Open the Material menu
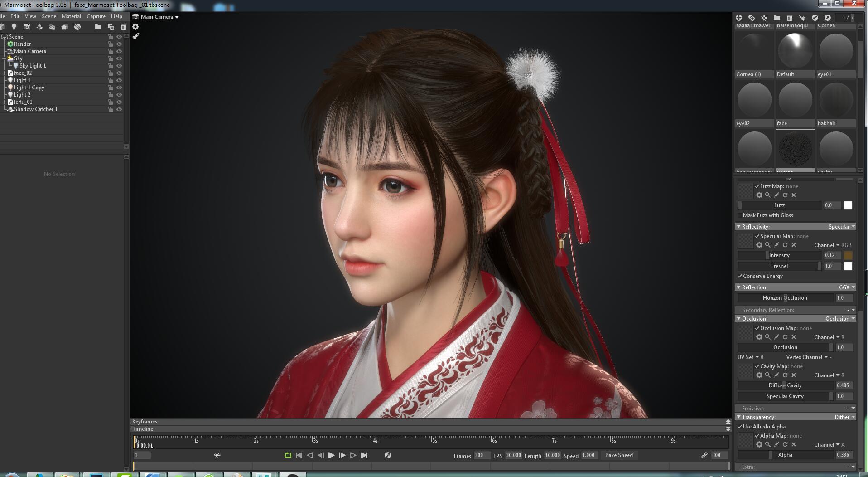 click(71, 16)
